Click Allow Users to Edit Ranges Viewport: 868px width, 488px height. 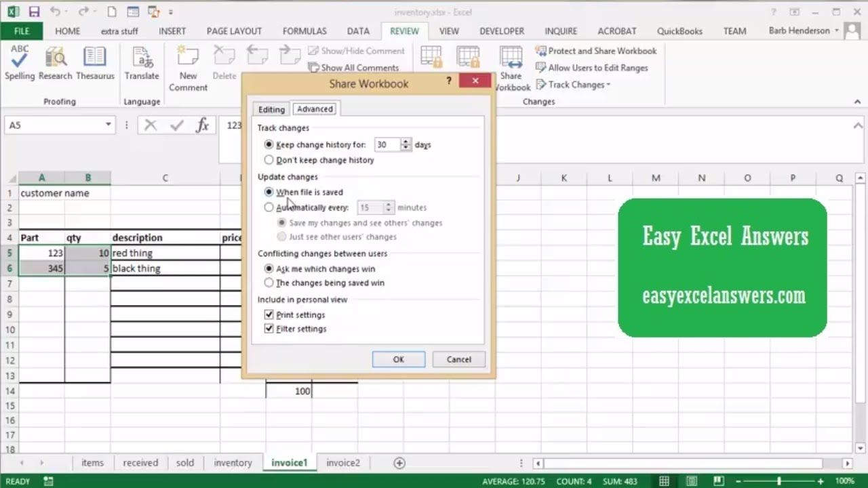591,68
